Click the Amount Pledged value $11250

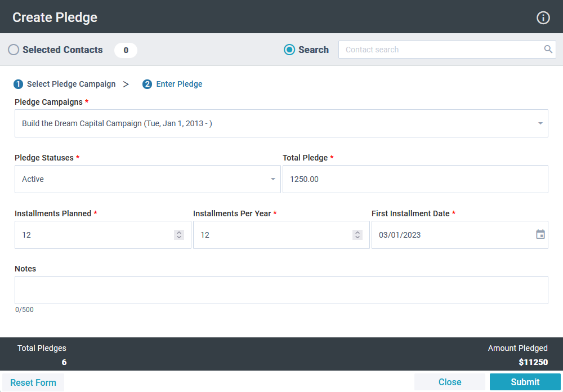point(533,362)
